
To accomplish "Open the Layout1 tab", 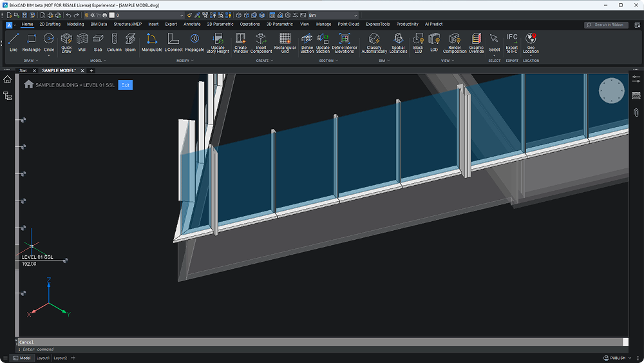I will [x=43, y=358].
